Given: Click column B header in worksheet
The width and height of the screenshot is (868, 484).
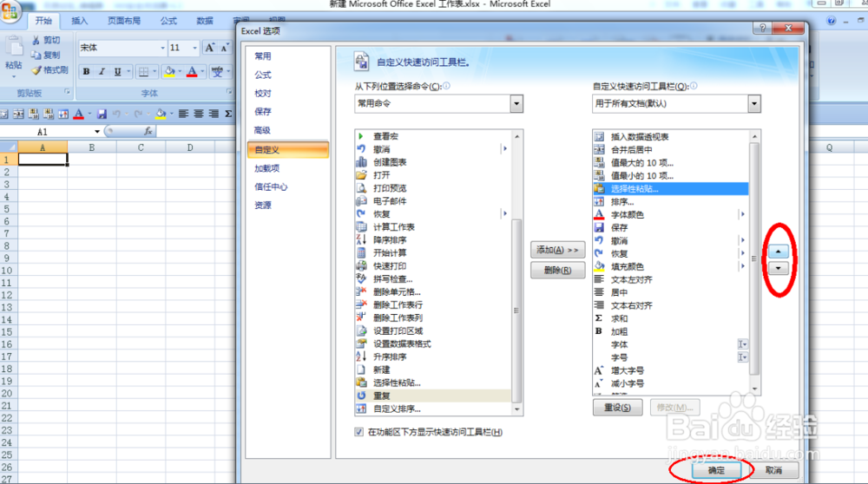Looking at the screenshot, I should (x=91, y=147).
